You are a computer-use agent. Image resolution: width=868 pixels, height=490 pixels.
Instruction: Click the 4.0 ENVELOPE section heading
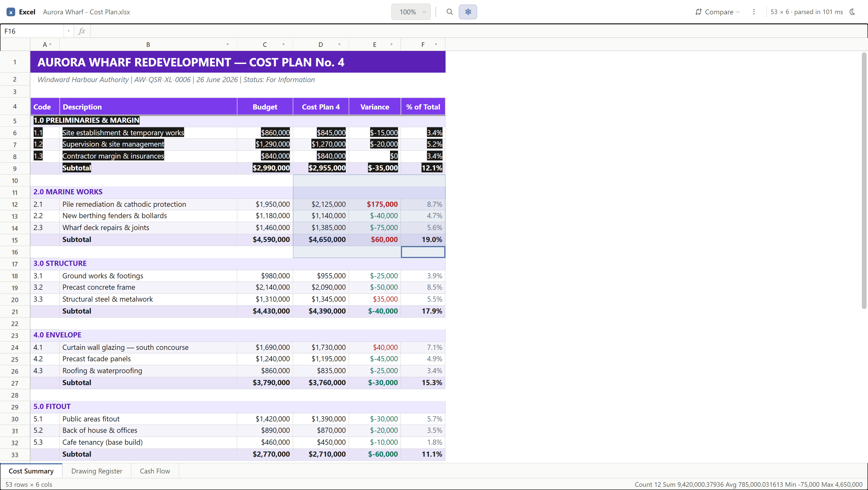[x=57, y=335]
